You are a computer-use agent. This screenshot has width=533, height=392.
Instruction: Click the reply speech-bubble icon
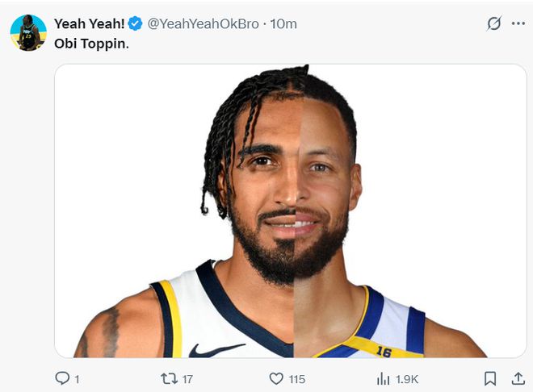[62, 378]
